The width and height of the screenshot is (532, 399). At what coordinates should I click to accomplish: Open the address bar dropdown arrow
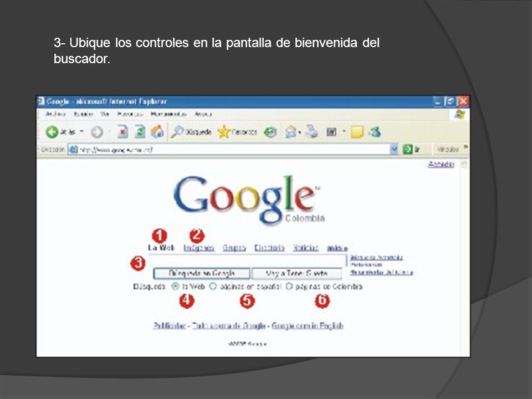pyautogui.click(x=394, y=149)
